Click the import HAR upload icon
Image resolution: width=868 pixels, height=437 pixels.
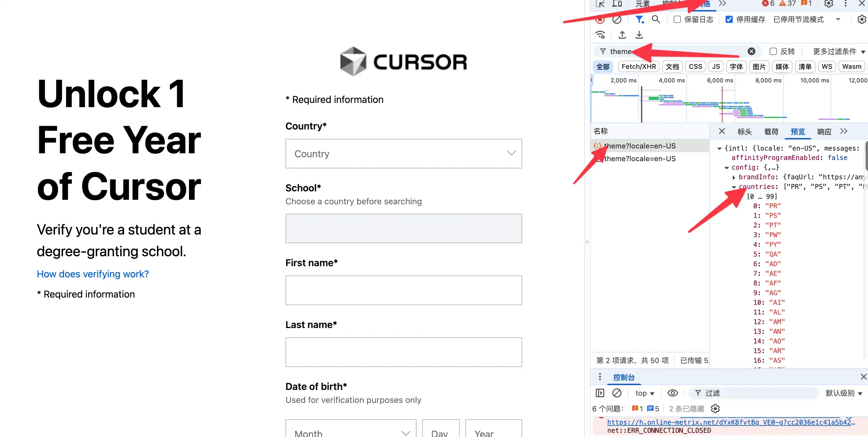[622, 35]
